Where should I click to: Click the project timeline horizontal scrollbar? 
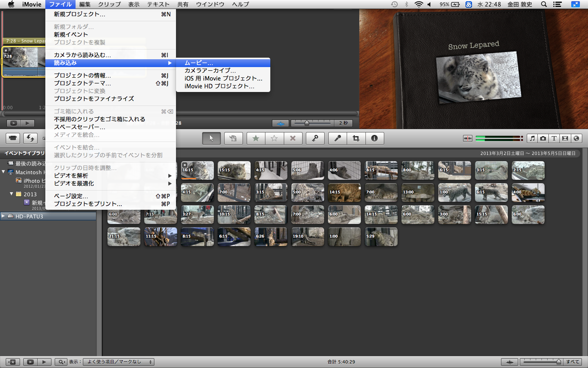180,114
